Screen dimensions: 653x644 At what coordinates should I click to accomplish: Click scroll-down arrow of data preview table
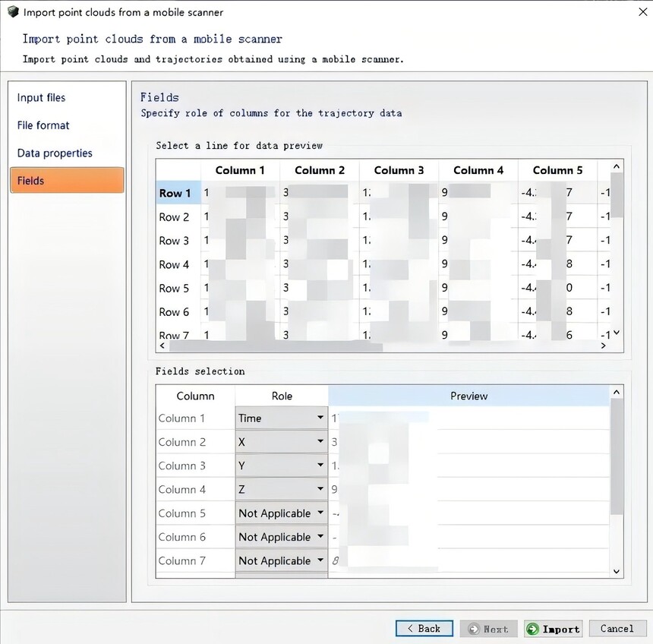(617, 333)
